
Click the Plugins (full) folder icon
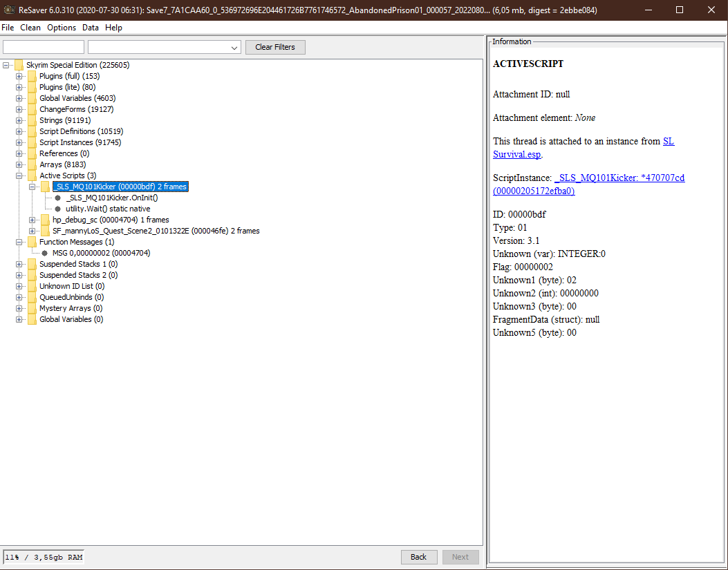click(x=32, y=76)
